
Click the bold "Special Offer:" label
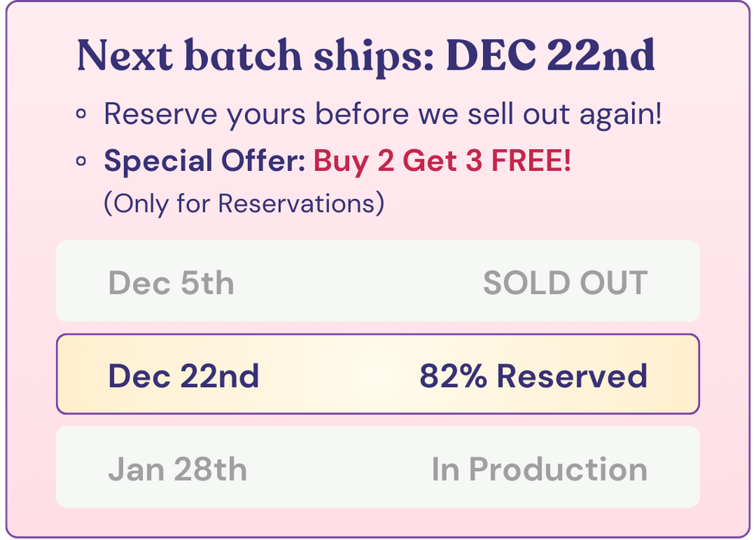(x=204, y=160)
